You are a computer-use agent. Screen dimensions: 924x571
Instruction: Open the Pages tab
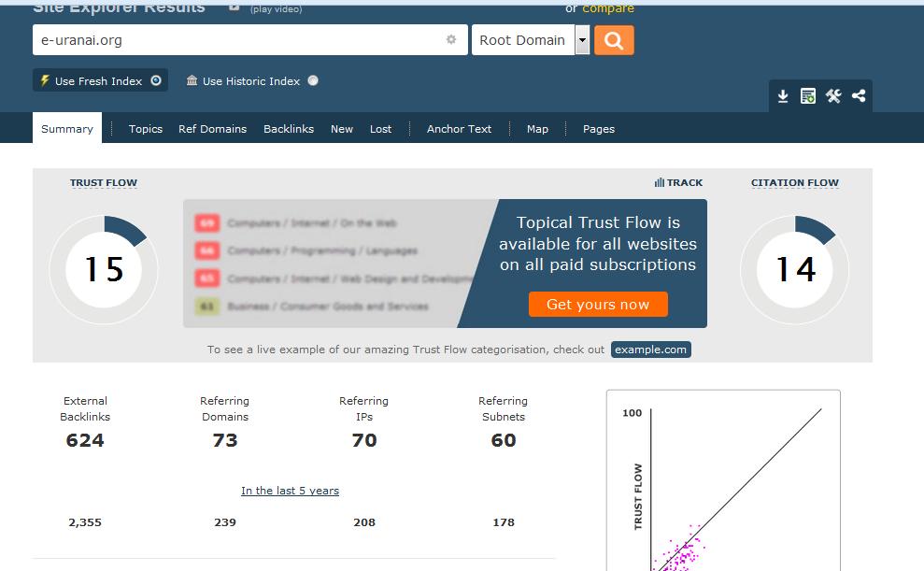pyautogui.click(x=599, y=129)
